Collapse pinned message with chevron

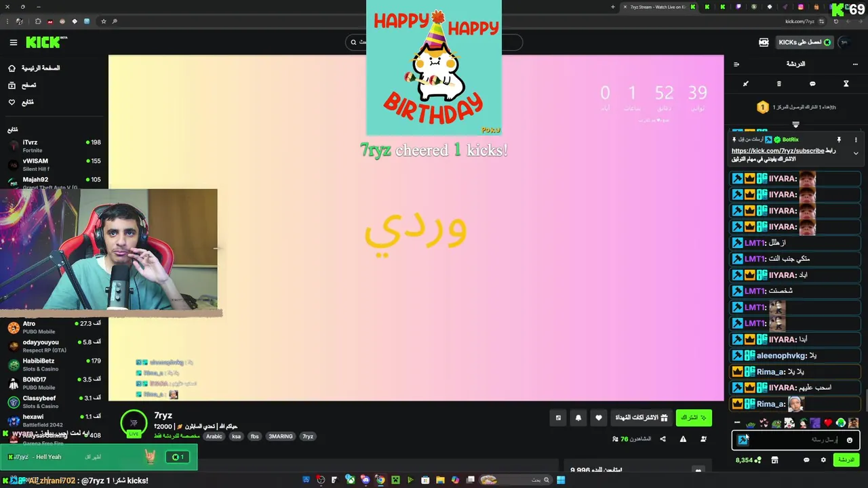pyautogui.click(x=856, y=154)
